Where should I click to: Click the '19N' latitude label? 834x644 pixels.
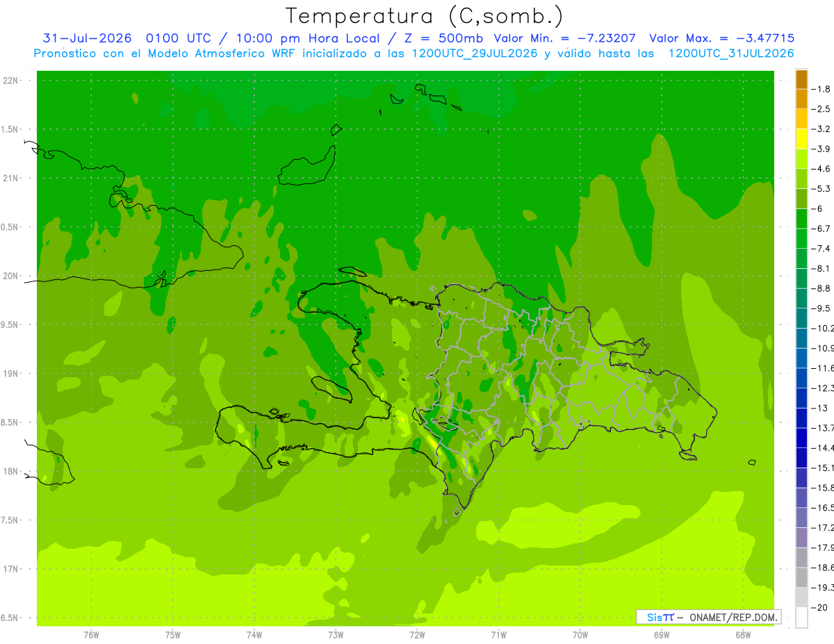pyautogui.click(x=10, y=374)
